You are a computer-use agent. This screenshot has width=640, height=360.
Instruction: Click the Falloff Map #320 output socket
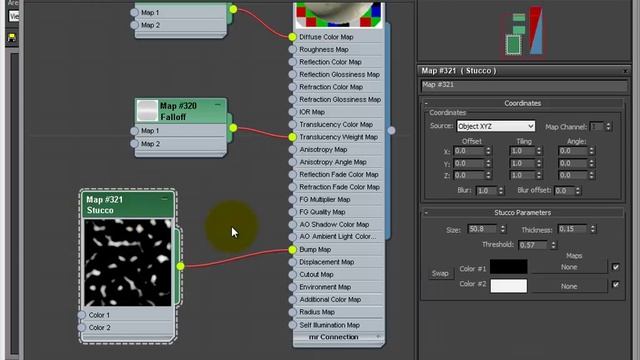[x=233, y=128]
